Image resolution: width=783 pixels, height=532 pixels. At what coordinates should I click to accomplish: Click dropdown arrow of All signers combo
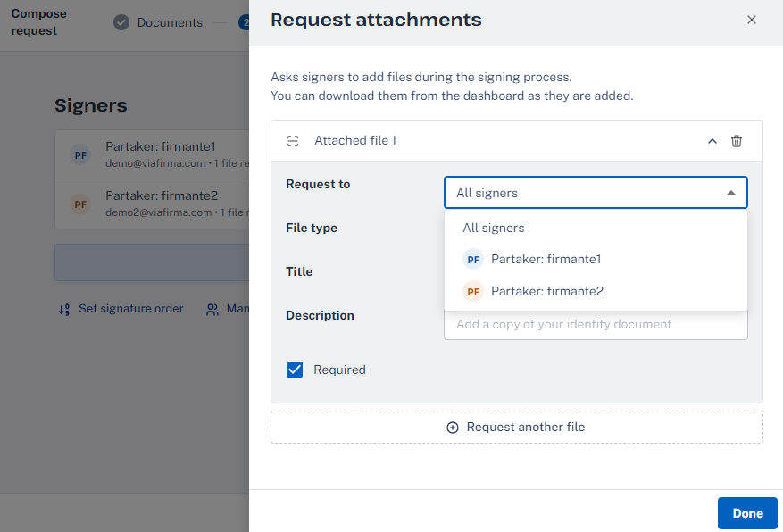click(x=730, y=193)
